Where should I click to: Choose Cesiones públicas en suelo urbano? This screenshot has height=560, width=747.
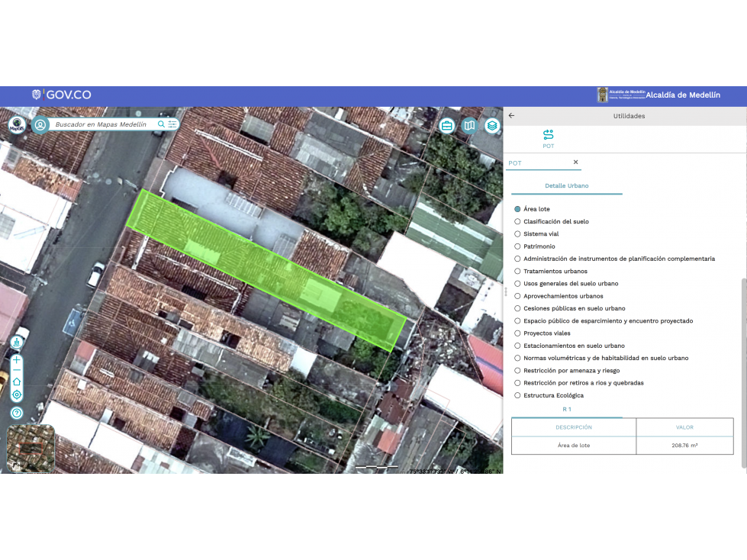point(517,308)
